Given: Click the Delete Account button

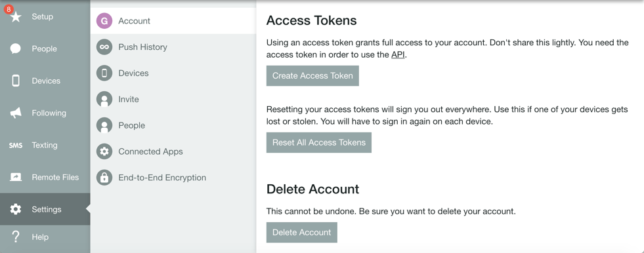Looking at the screenshot, I should coord(301,233).
